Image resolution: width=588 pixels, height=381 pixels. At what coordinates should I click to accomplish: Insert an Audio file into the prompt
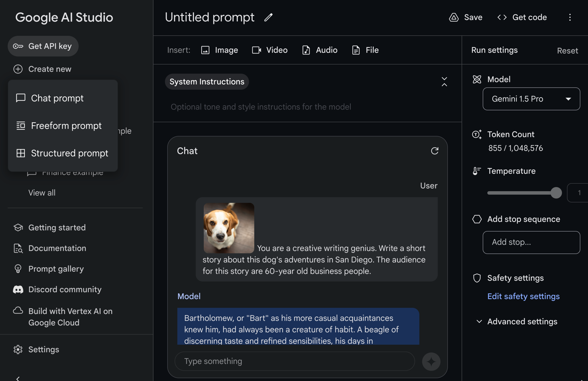320,50
